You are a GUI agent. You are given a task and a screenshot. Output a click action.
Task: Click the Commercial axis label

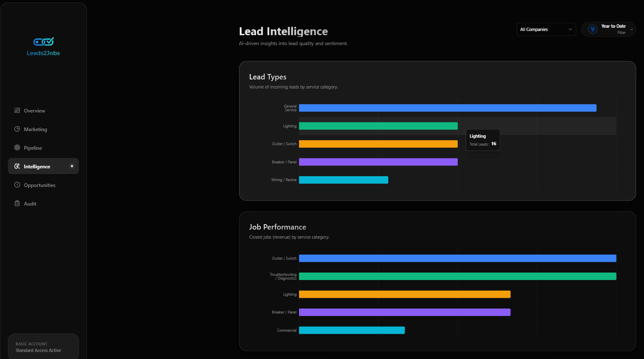click(287, 330)
